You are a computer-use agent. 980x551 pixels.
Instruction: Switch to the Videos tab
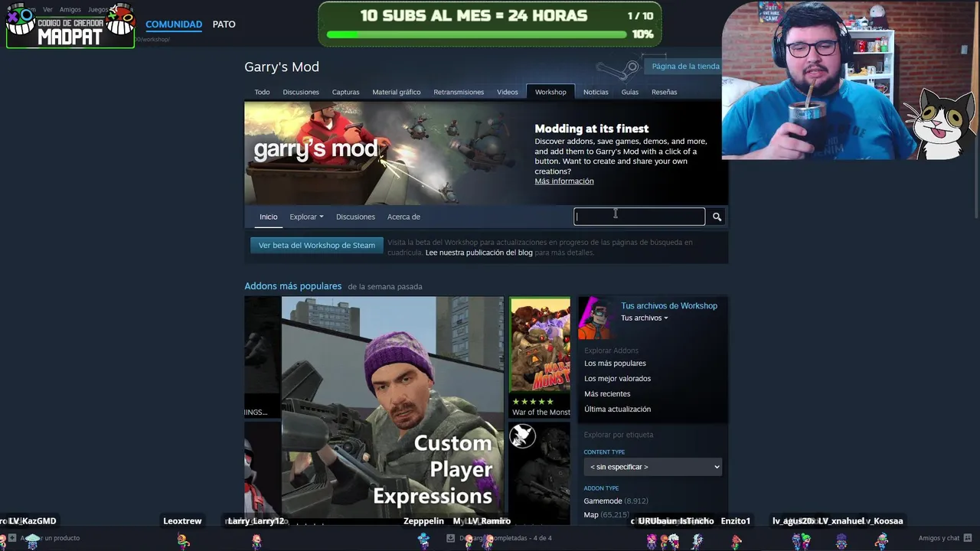[x=508, y=92]
